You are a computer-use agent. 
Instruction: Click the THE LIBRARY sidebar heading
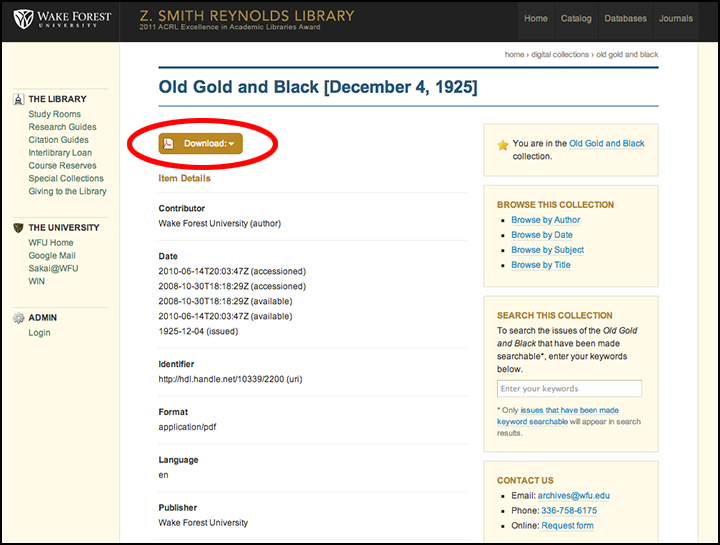[57, 99]
